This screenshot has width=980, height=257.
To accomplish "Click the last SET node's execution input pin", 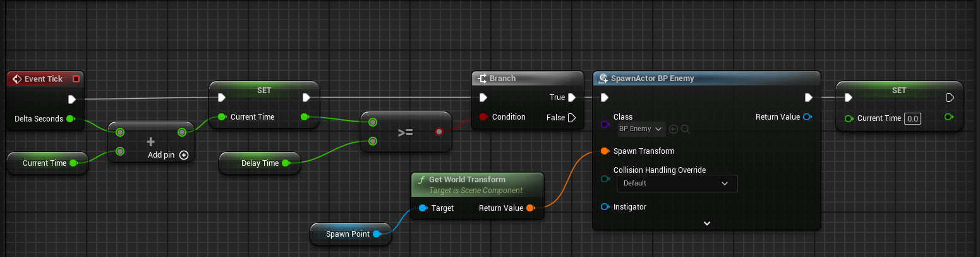I will (848, 97).
